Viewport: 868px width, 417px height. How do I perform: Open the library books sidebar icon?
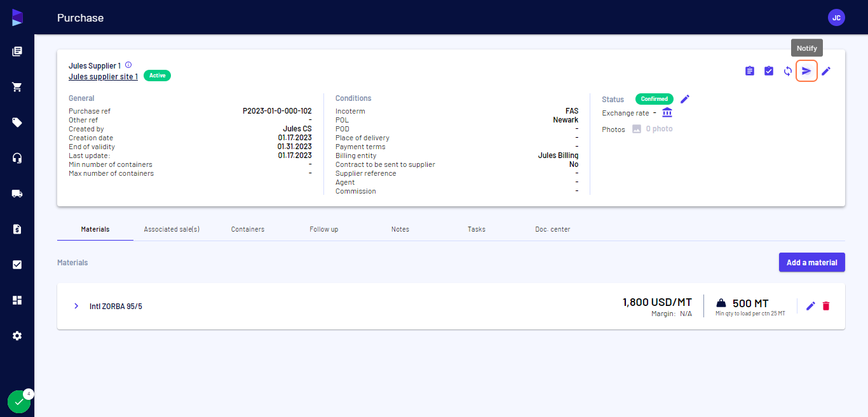coord(17,51)
